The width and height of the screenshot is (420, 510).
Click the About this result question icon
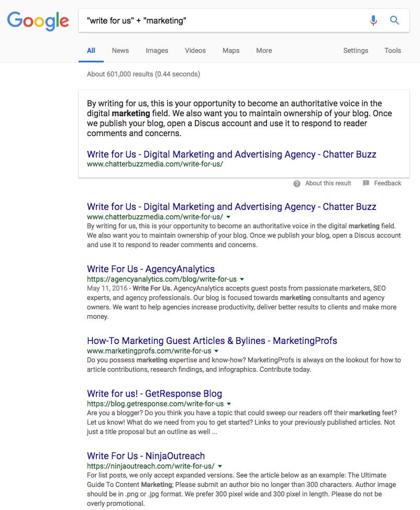(x=297, y=183)
